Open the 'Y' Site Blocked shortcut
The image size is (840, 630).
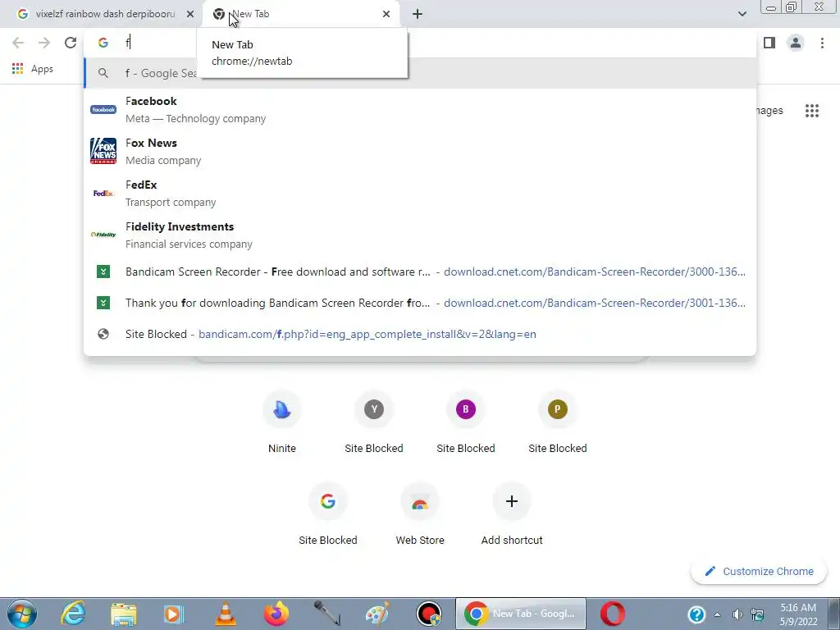pos(374,423)
